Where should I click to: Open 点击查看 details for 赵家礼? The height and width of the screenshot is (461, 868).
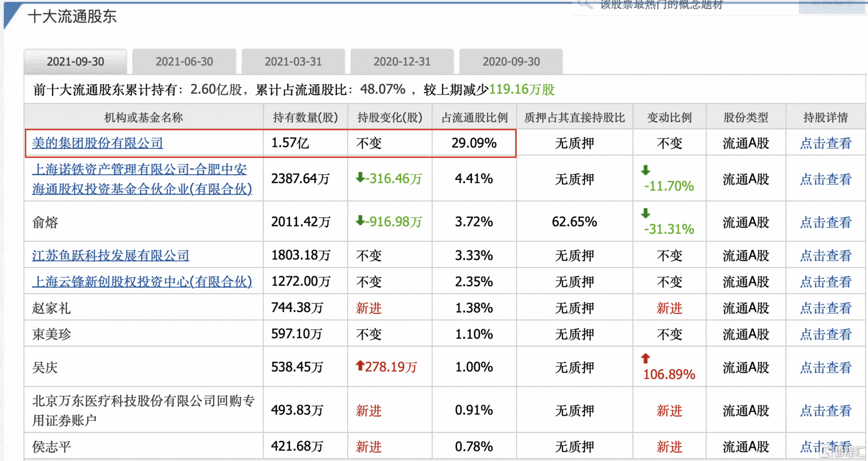pos(825,308)
